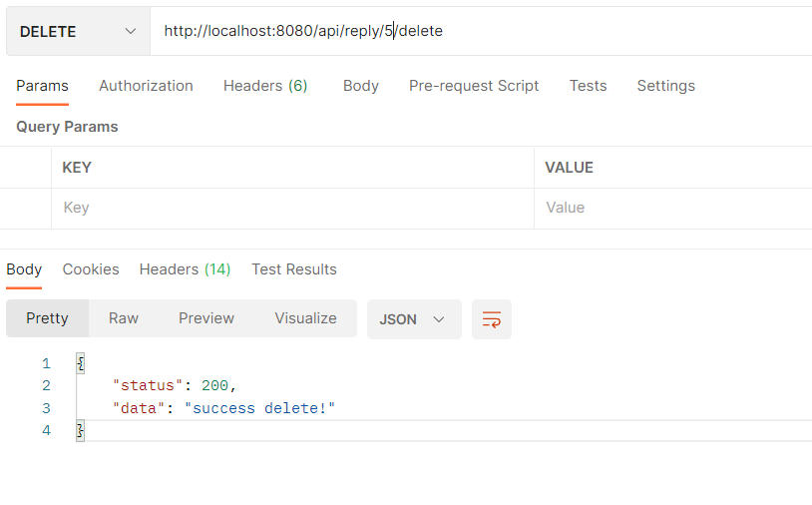This screenshot has height=505, width=812.
Task: Collapse the JSON object at line 1
Action: pyautogui.click(x=80, y=363)
